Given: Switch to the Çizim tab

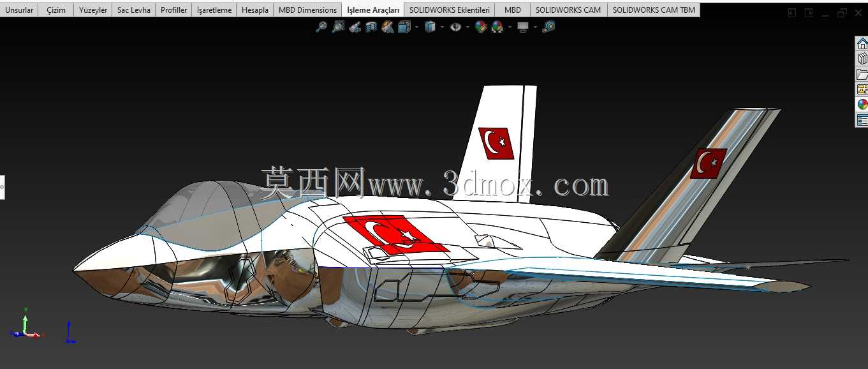Looking at the screenshot, I should (x=56, y=10).
